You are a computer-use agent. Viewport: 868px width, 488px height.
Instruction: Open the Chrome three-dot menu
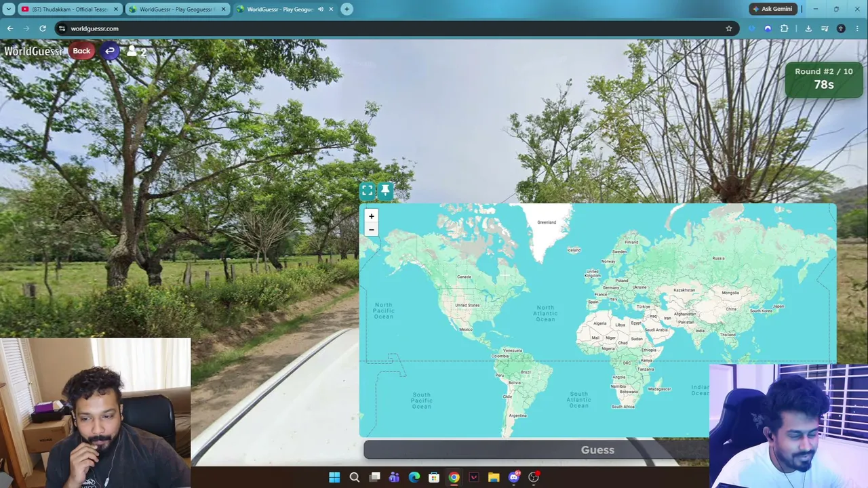[857, 28]
